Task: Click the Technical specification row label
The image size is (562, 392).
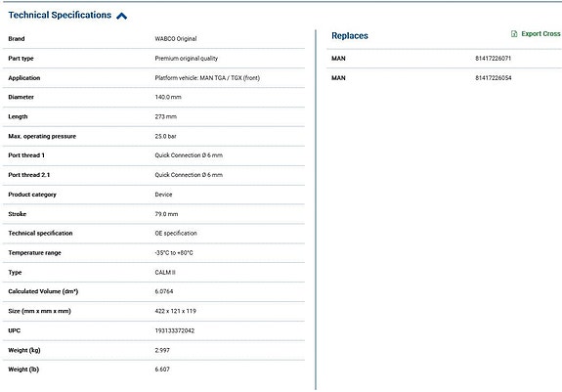Action: 40,234
